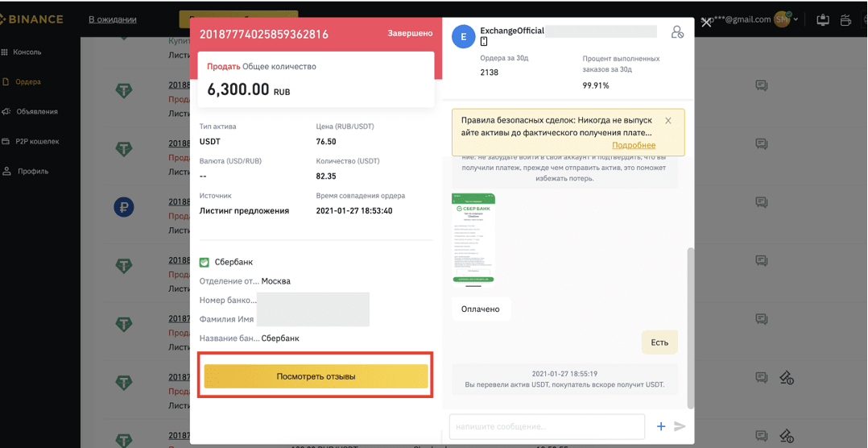Open the Sberbank receipt image in chat
Screen dimensions: 868x448
pyautogui.click(x=473, y=240)
